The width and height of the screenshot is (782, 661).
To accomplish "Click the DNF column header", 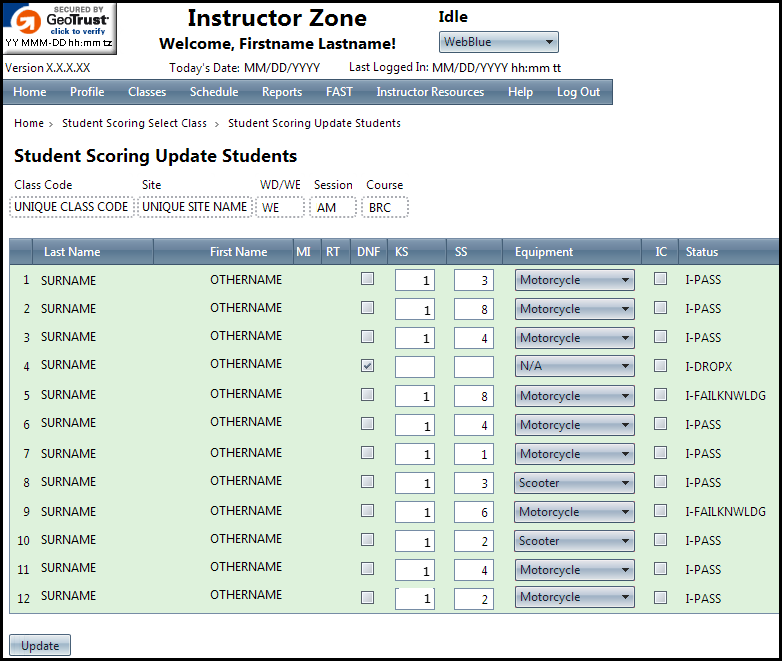I will click(x=368, y=252).
